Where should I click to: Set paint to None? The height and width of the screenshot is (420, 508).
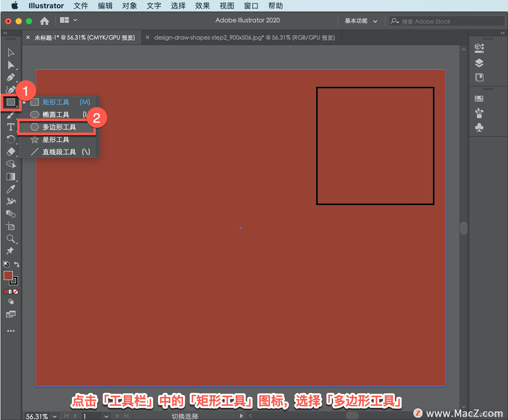point(16,292)
